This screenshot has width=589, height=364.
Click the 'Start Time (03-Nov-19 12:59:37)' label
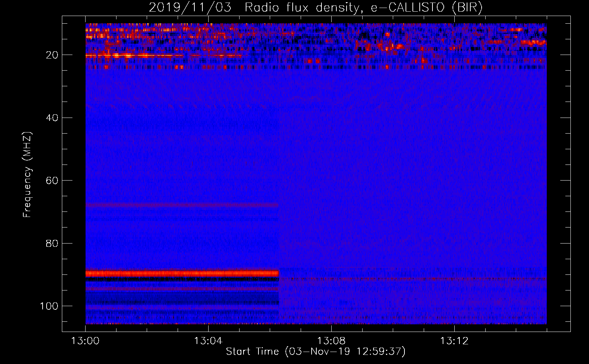point(316,352)
